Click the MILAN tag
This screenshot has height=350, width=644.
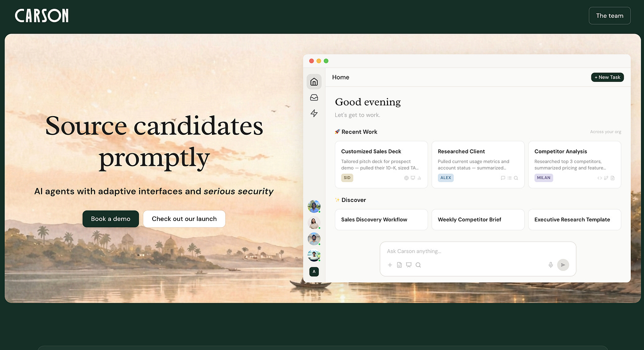coord(544,178)
